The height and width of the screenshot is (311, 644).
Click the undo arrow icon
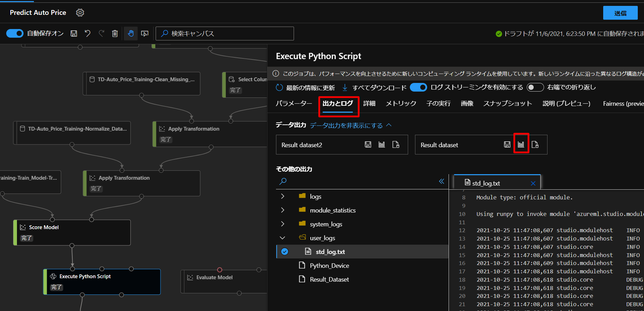click(x=88, y=34)
